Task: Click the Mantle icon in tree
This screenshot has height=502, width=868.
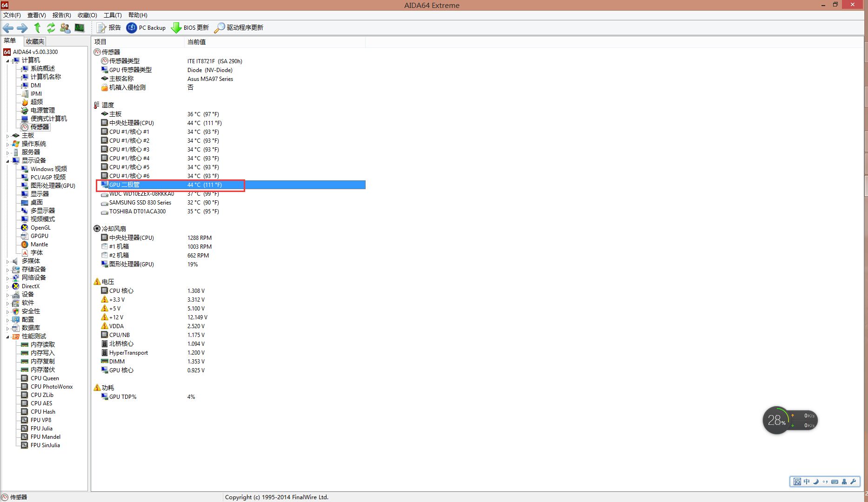Action: [25, 244]
